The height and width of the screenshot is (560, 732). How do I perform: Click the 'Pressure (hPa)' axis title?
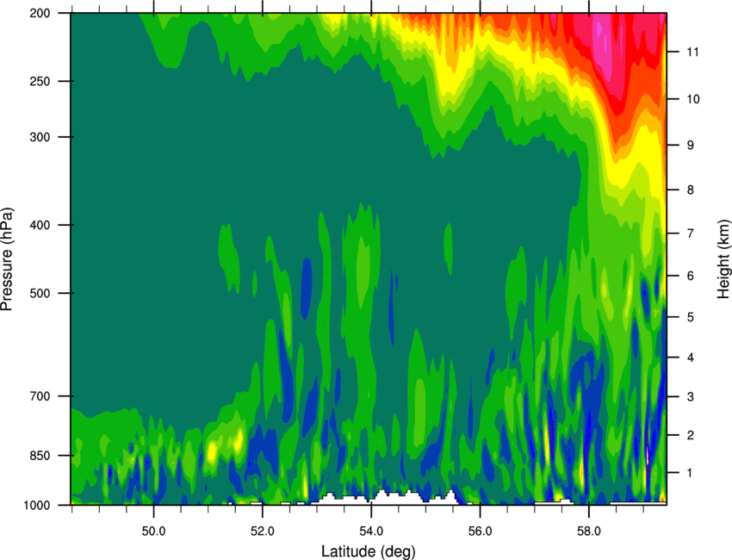tap(7, 259)
